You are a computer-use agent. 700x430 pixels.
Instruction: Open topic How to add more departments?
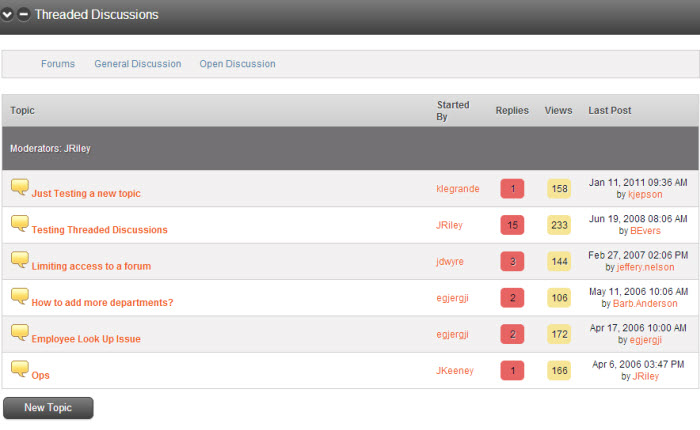[x=102, y=303]
